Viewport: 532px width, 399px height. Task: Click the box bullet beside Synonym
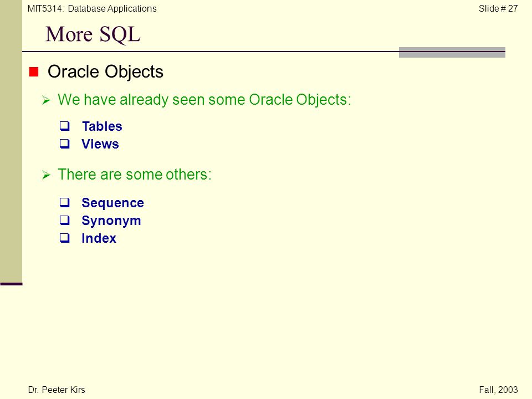click(x=65, y=220)
